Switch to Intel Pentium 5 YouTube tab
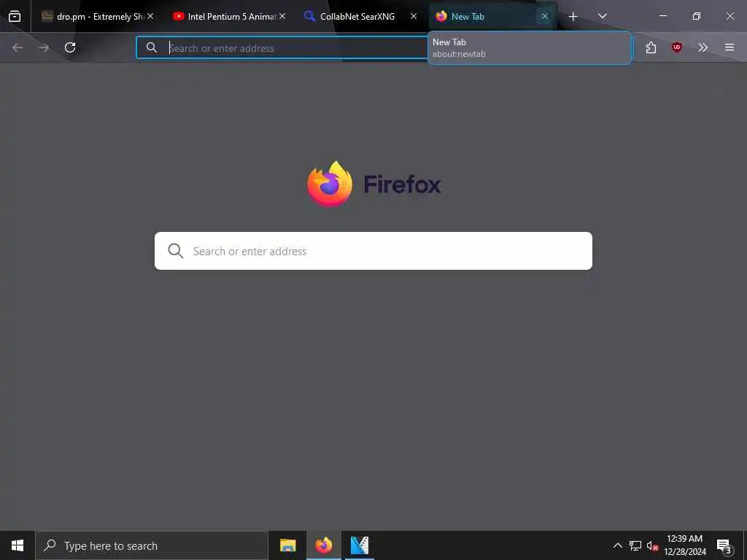This screenshot has height=560, width=747. tap(230, 16)
